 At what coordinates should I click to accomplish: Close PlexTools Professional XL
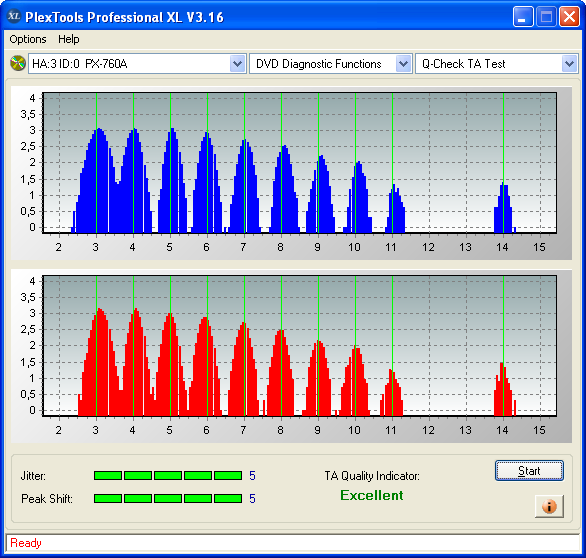(x=569, y=17)
